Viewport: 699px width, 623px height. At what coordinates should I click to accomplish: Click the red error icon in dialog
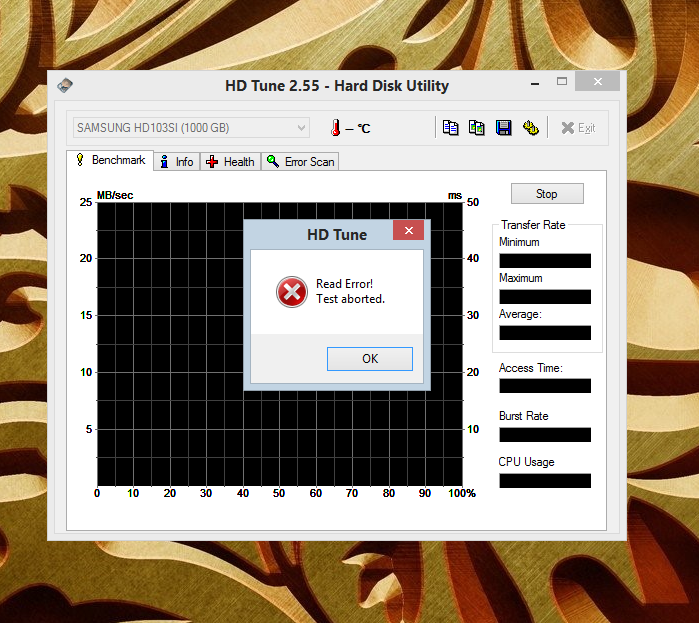coord(292,292)
